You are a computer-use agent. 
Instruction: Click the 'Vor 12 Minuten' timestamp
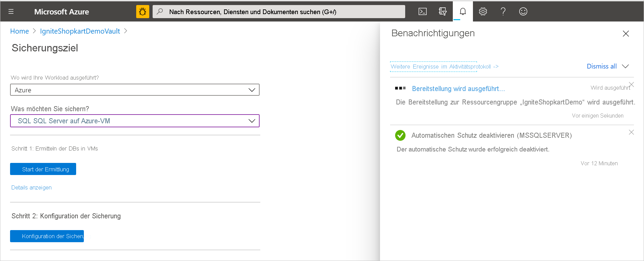coord(599,163)
